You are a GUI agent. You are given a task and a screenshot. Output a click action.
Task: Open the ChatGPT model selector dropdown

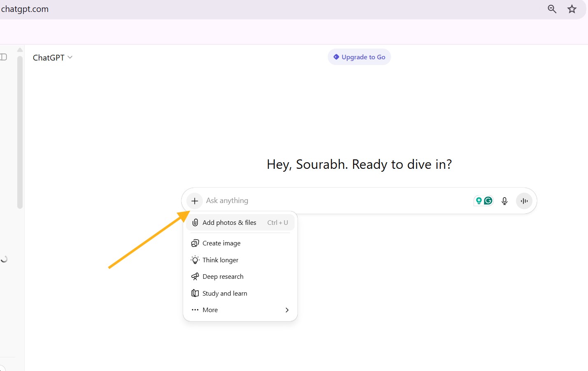tap(52, 58)
